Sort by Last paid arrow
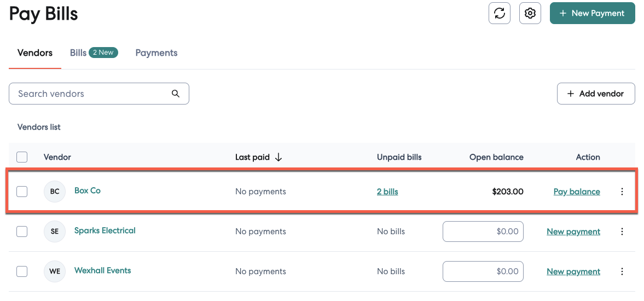644x301 pixels. pyautogui.click(x=279, y=157)
